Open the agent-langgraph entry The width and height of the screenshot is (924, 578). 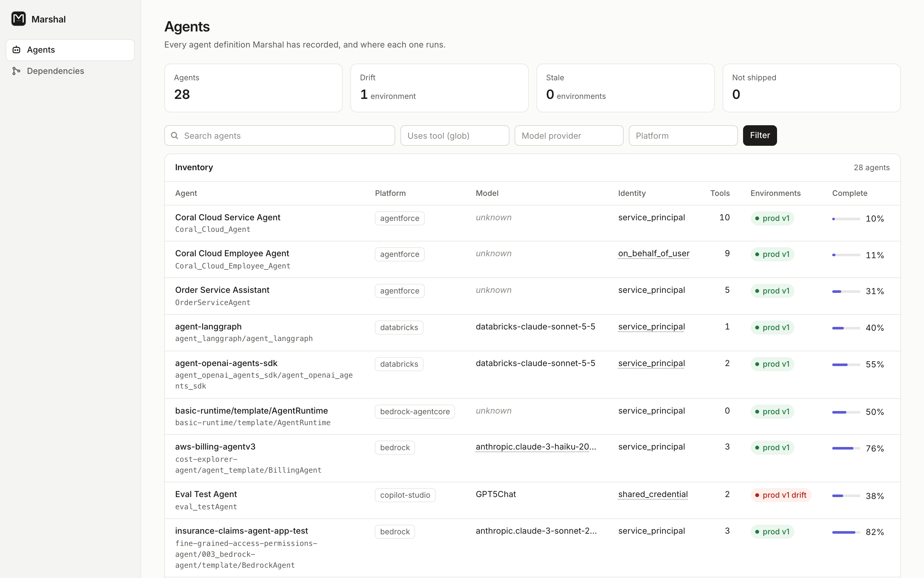(x=209, y=327)
